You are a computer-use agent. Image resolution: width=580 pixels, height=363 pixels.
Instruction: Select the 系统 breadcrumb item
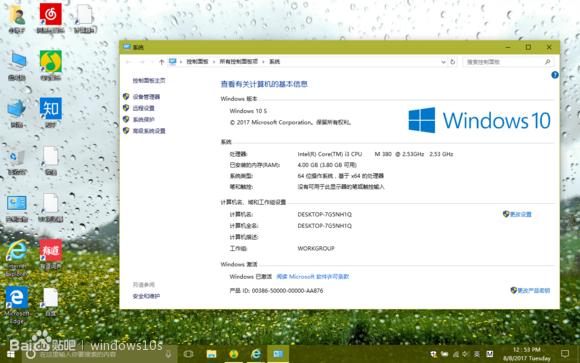274,62
